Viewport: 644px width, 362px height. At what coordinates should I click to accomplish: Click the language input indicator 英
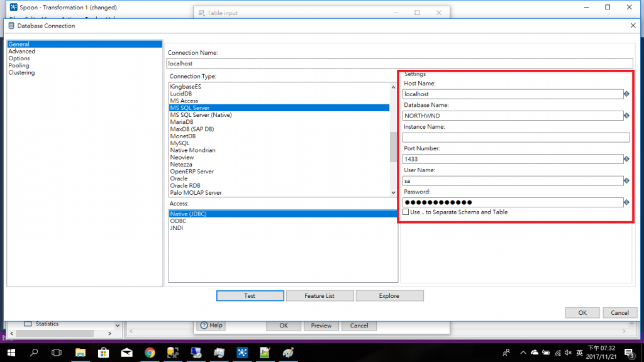[579, 353]
